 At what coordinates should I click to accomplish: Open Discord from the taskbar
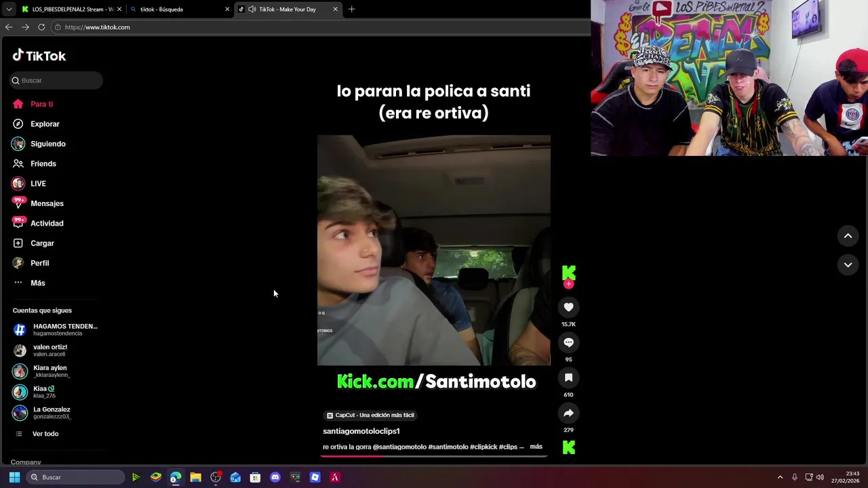(x=275, y=477)
